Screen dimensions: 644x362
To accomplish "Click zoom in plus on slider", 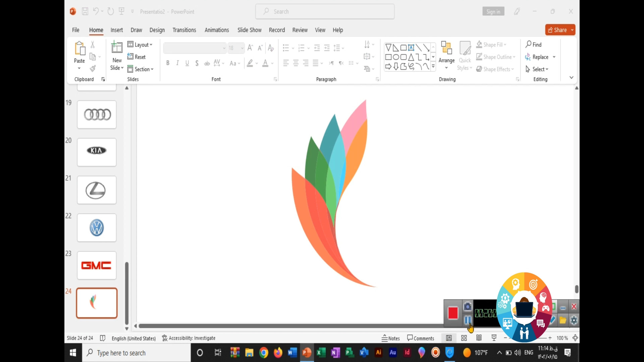I will (550, 338).
